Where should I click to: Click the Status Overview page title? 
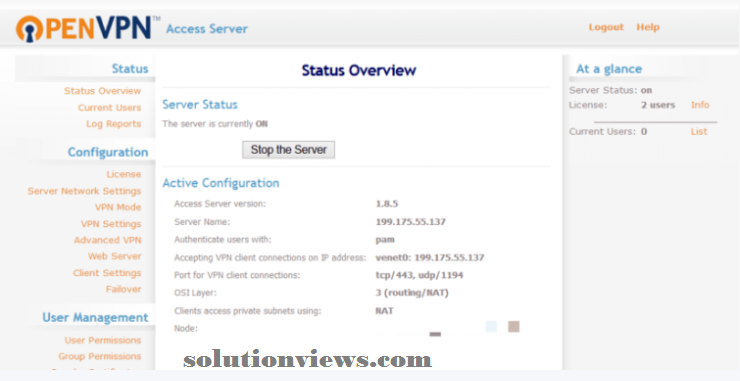point(359,70)
